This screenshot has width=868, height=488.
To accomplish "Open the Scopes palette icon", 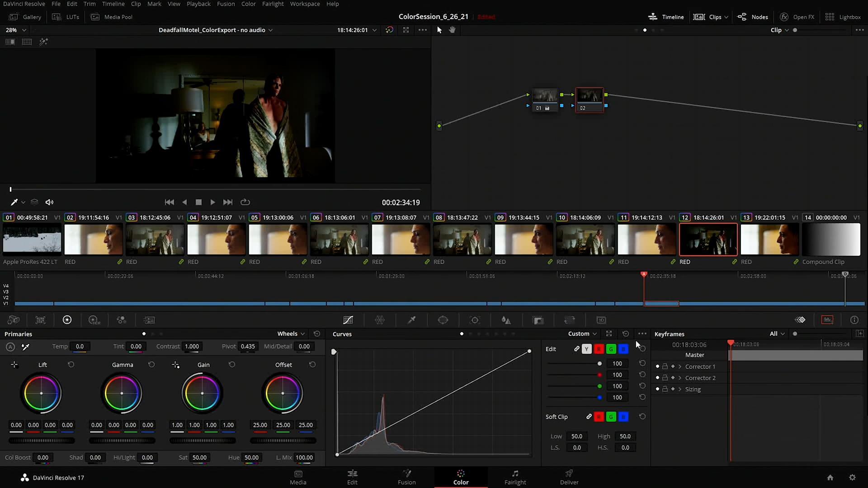I will click(827, 320).
